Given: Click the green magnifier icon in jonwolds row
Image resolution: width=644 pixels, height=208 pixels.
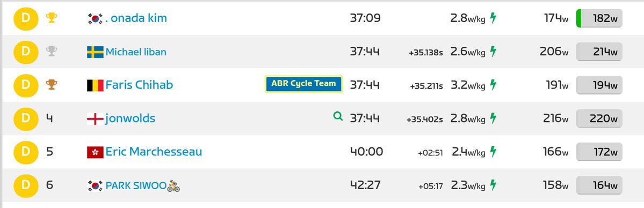Looking at the screenshot, I should [x=338, y=117].
